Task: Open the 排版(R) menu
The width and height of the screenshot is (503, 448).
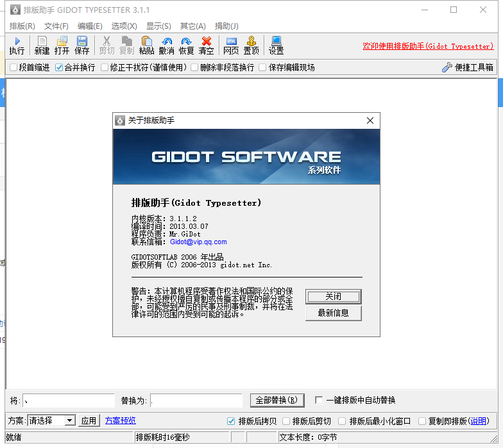Action: click(x=22, y=26)
